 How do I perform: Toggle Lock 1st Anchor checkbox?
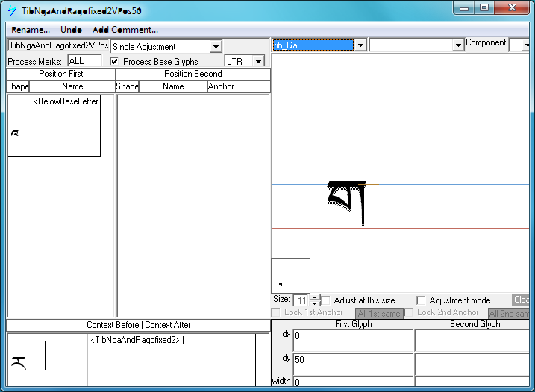tap(275, 312)
